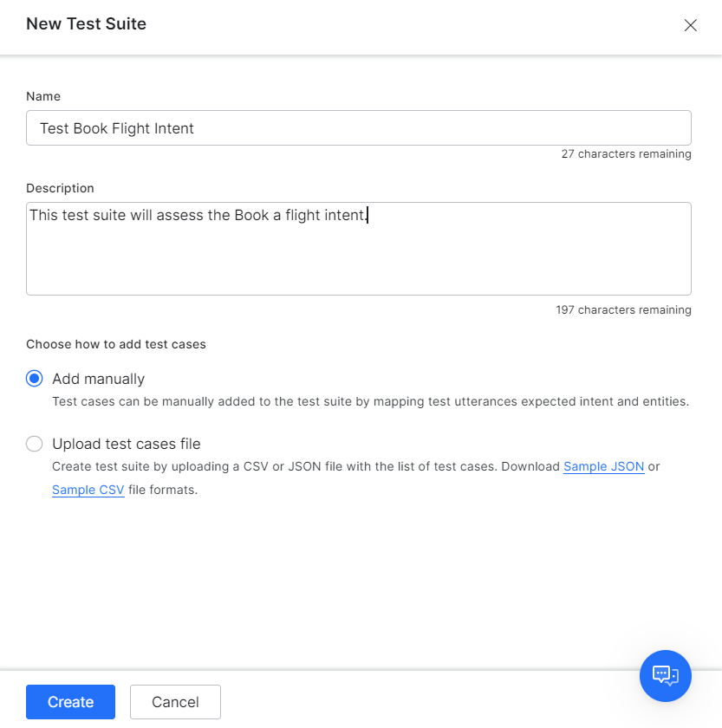Download the Sample CSV format

(x=88, y=490)
